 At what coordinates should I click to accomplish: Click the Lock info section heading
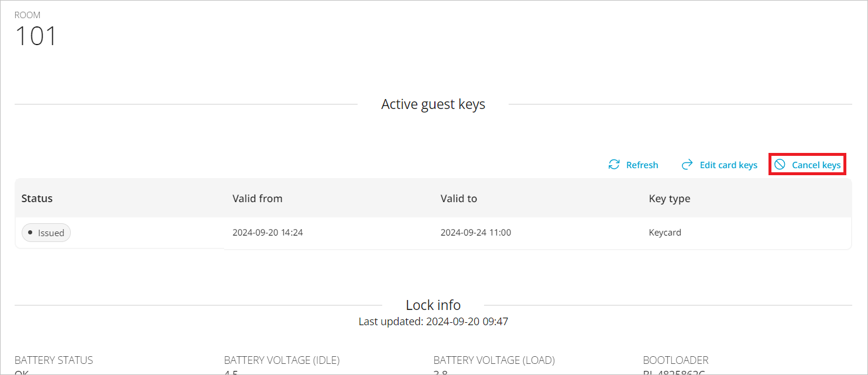[x=433, y=305]
